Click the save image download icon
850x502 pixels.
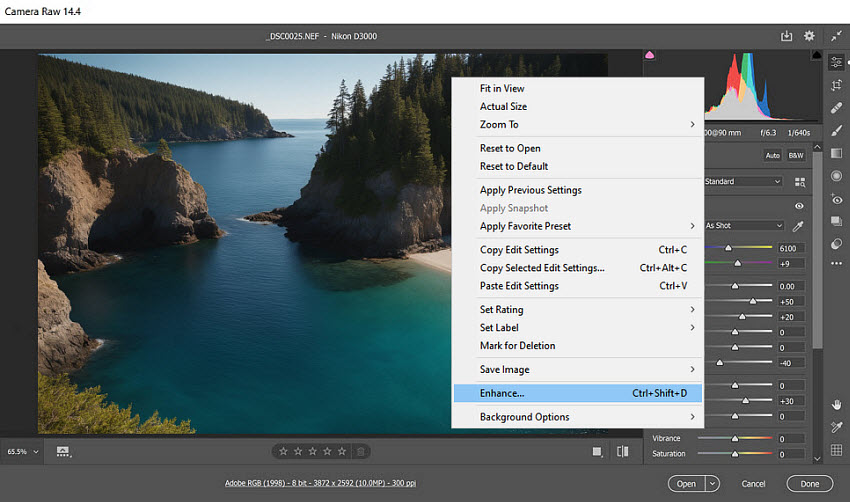coord(786,36)
